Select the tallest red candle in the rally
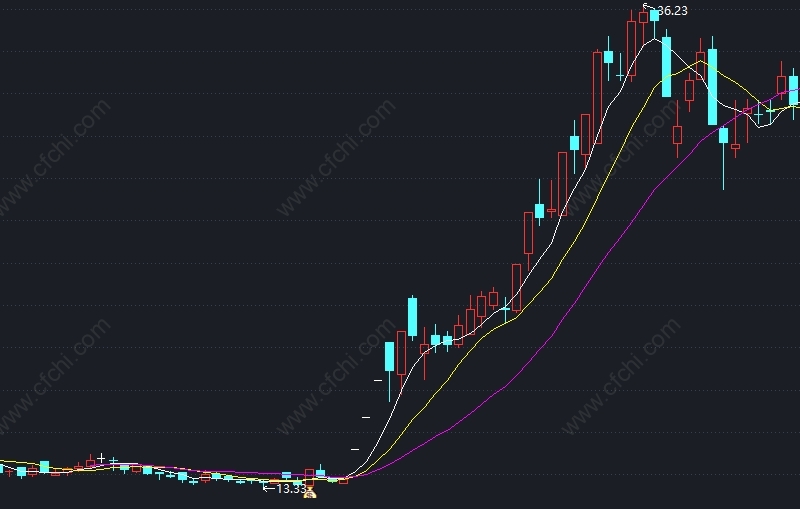The width and height of the screenshot is (800, 509). tap(597, 97)
